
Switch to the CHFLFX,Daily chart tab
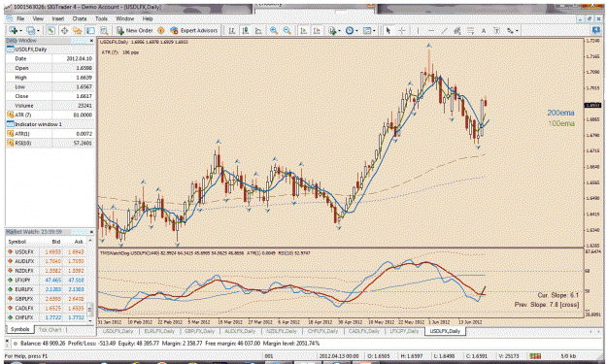(322, 331)
